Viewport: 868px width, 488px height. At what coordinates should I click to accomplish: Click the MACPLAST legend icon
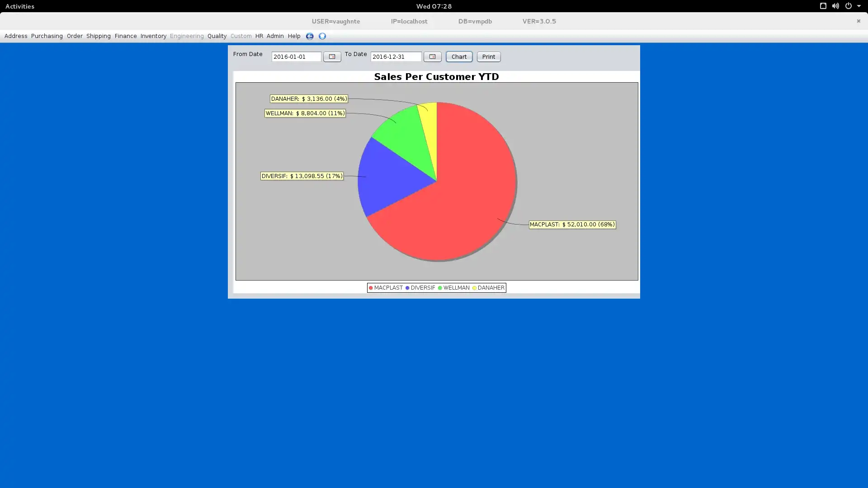coord(370,287)
